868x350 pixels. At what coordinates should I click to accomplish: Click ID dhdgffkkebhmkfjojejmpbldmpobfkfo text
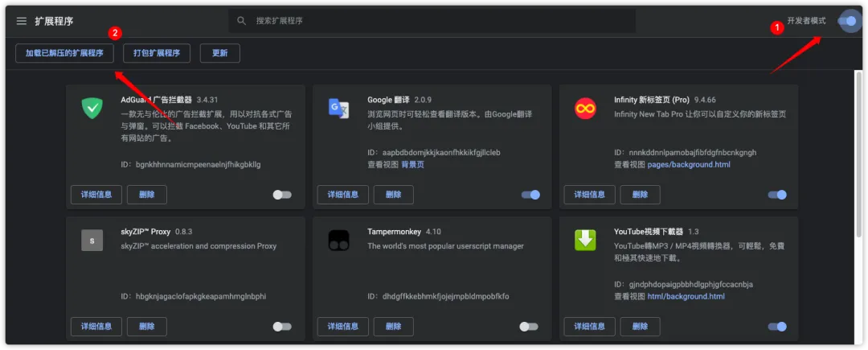point(439,297)
